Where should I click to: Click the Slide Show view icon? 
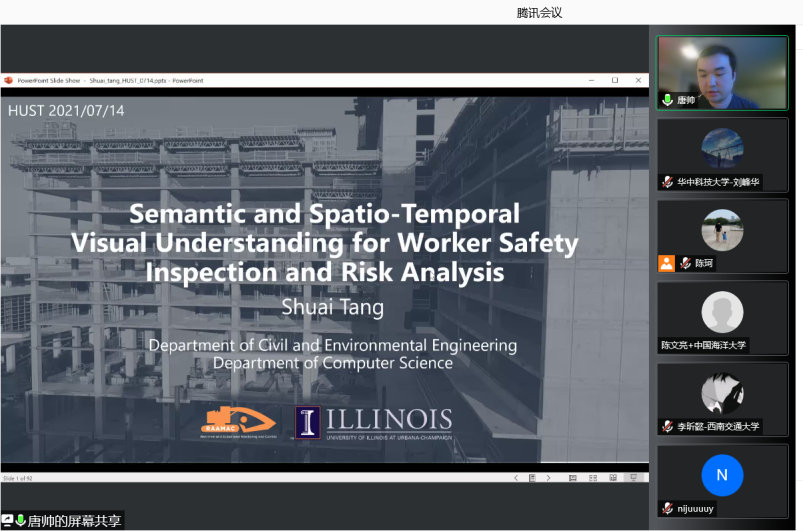pyautogui.click(x=633, y=478)
